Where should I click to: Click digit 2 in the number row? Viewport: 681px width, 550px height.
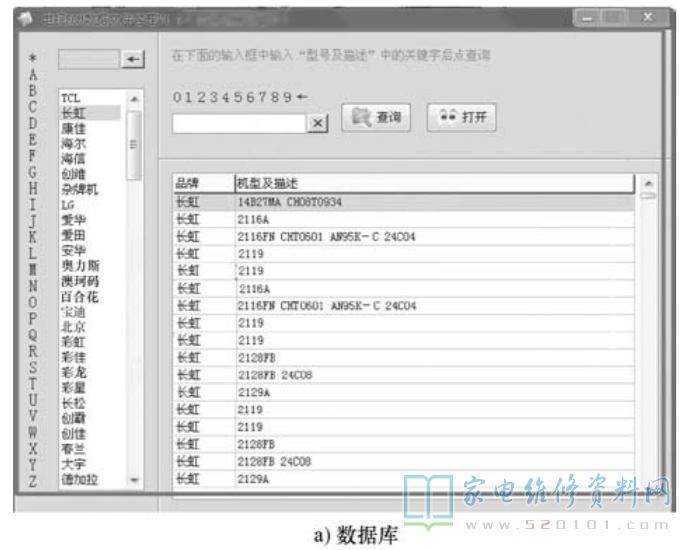tap(201, 97)
